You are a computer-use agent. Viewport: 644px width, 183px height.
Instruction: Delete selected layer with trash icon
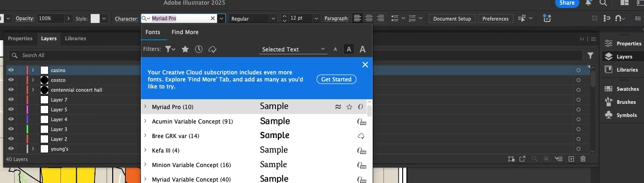click(x=583, y=159)
